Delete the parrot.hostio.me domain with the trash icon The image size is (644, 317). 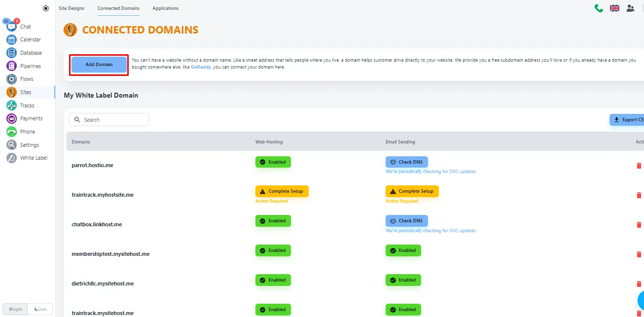coord(639,166)
